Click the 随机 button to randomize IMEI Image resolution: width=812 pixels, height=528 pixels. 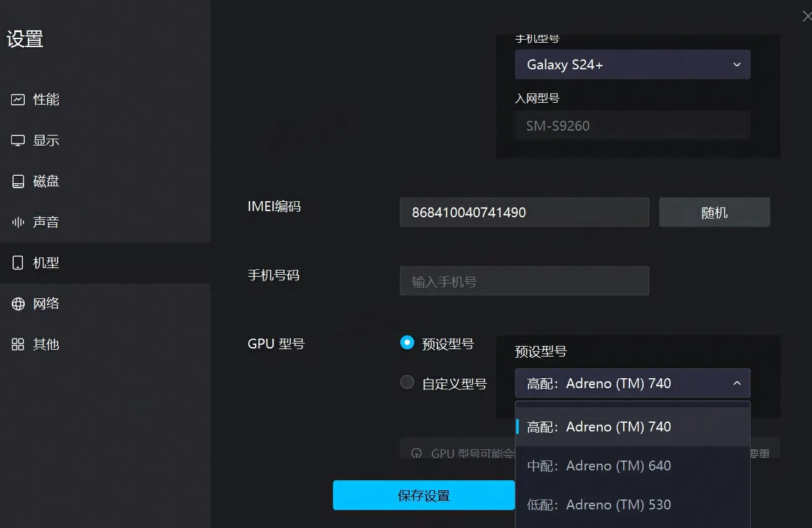(714, 212)
